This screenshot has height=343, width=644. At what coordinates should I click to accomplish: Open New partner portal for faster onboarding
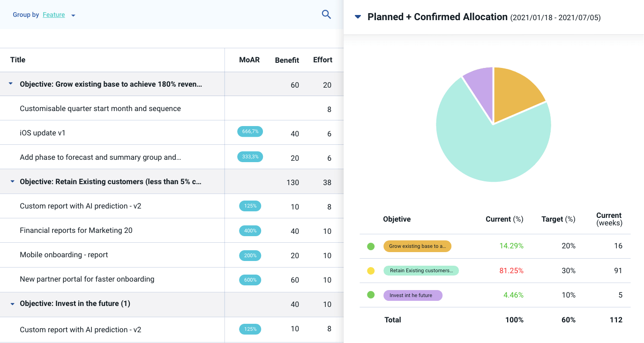pos(87,279)
